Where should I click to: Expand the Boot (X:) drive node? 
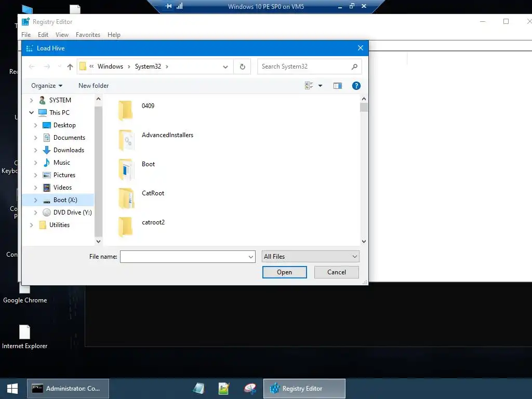tap(36, 200)
